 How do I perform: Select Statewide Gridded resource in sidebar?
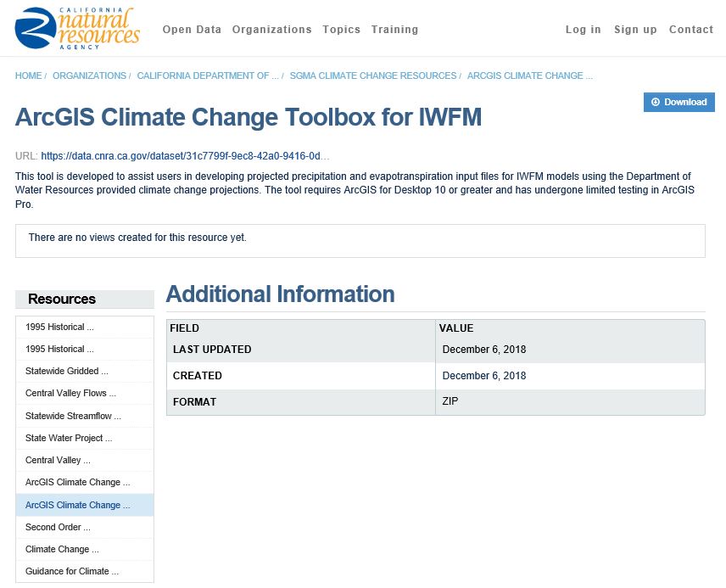(x=67, y=371)
